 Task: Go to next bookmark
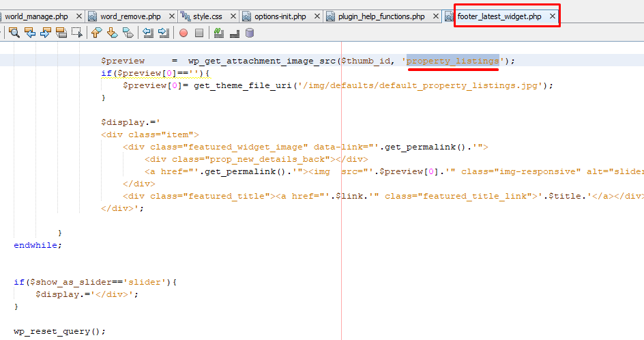coord(112,33)
